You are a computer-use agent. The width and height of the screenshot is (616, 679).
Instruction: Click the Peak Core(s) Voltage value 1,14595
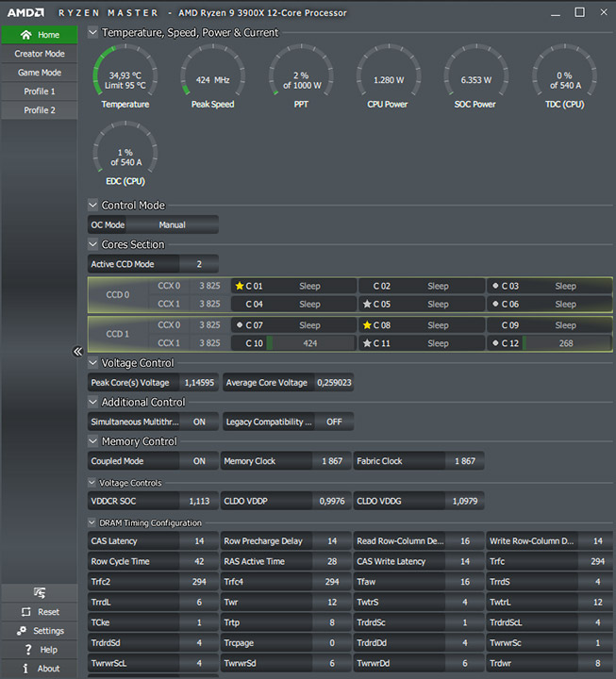tap(199, 382)
